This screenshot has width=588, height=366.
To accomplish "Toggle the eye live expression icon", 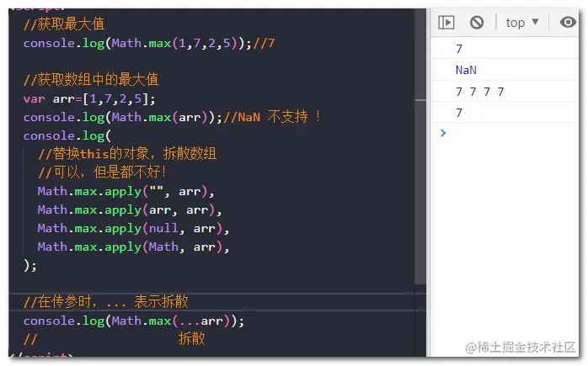I will point(568,23).
